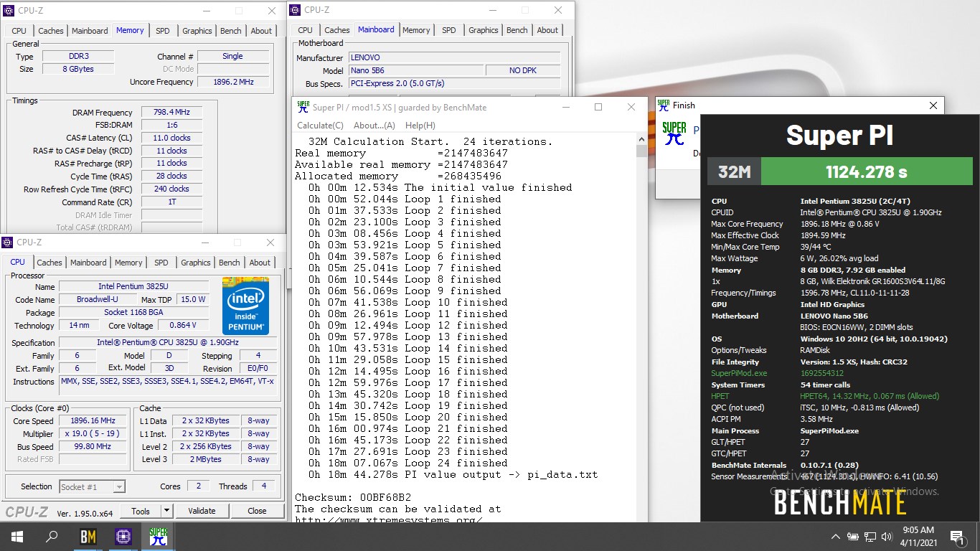Open the notification center icon
980x551 pixels.
click(956, 537)
